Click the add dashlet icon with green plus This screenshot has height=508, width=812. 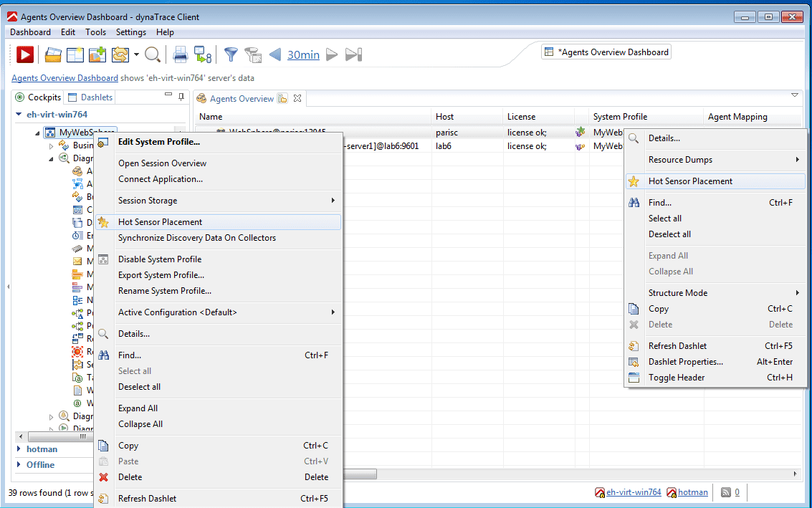(97, 54)
